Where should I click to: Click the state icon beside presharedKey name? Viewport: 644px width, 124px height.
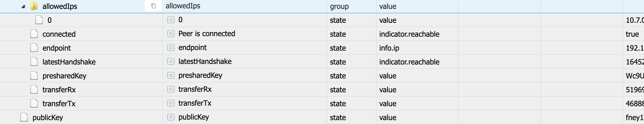coord(171,75)
